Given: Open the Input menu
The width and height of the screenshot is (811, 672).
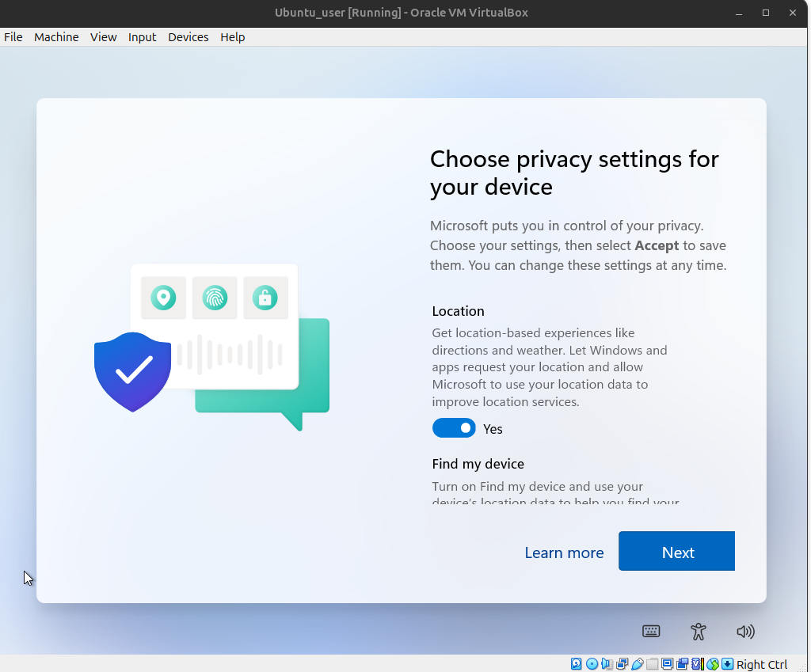Looking at the screenshot, I should [143, 37].
